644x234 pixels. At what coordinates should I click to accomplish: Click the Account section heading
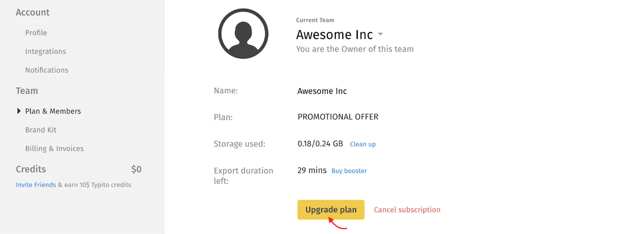(33, 12)
